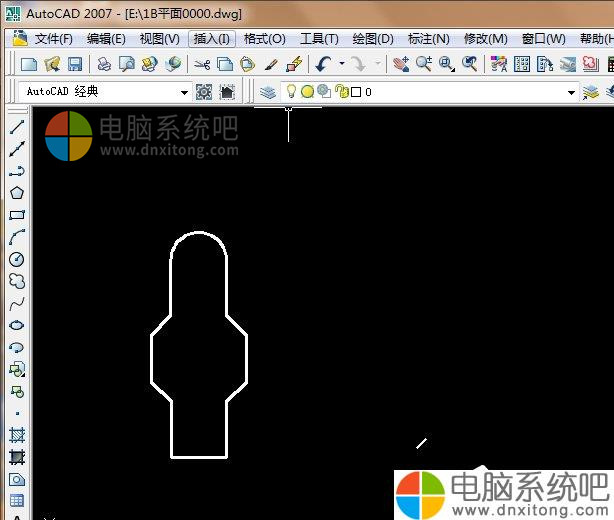Select the Construction Line tool
614x520 pixels.
click(17, 149)
